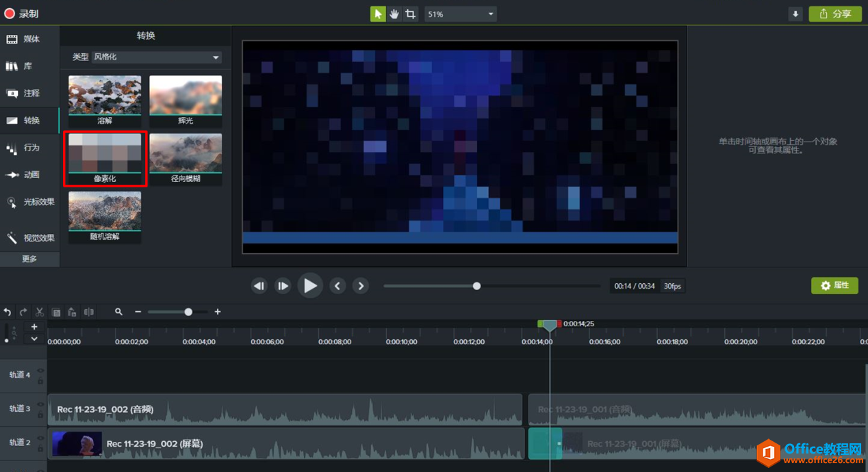Click the scissors cut icon

coord(40,312)
